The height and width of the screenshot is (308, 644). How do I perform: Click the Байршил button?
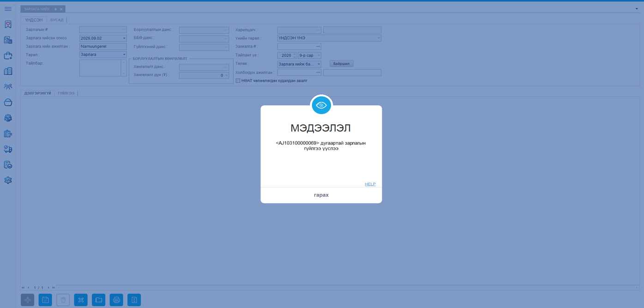(341, 64)
